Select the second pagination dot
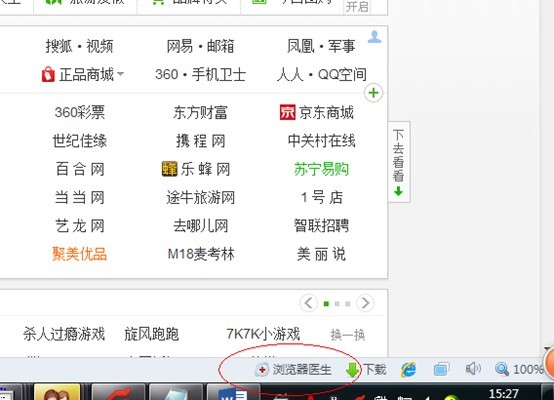554x400 pixels. (337, 304)
